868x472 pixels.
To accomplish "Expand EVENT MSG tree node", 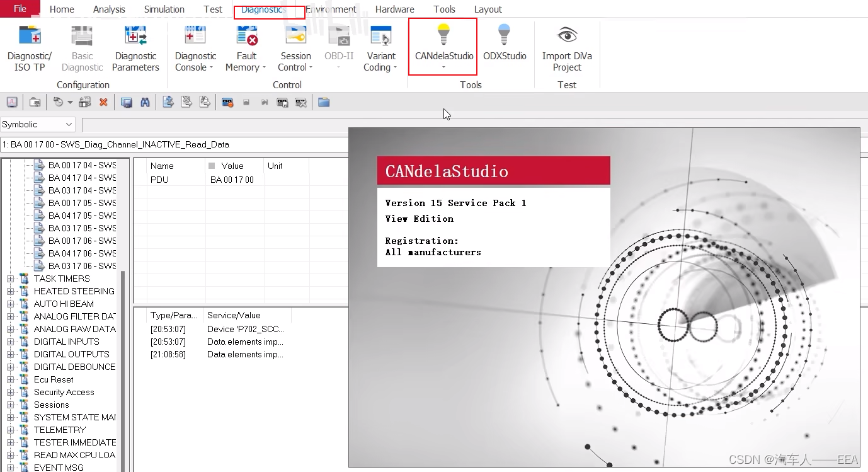I will [10, 468].
